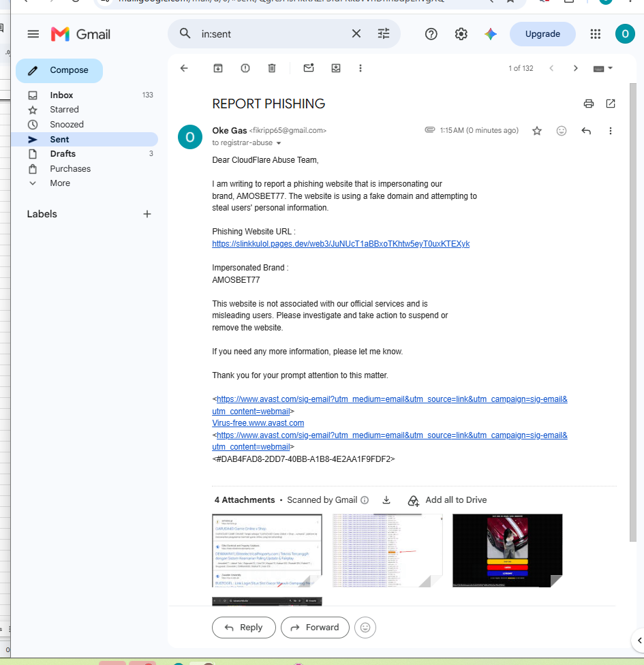The image size is (644, 665).
Task: Go to the newer email arrow
Action: point(551,68)
